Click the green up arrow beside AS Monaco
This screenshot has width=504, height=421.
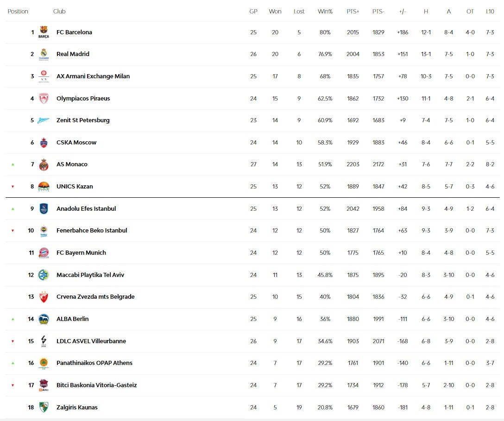[x=13, y=164]
